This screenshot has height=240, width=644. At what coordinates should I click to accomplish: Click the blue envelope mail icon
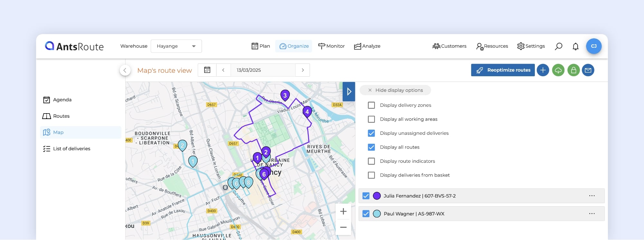click(588, 70)
